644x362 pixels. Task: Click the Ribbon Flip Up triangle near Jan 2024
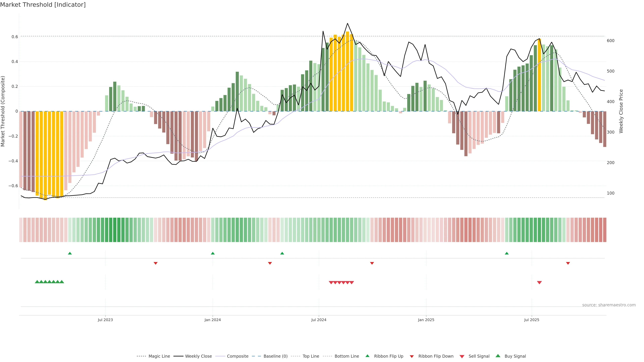pyautogui.click(x=212, y=253)
